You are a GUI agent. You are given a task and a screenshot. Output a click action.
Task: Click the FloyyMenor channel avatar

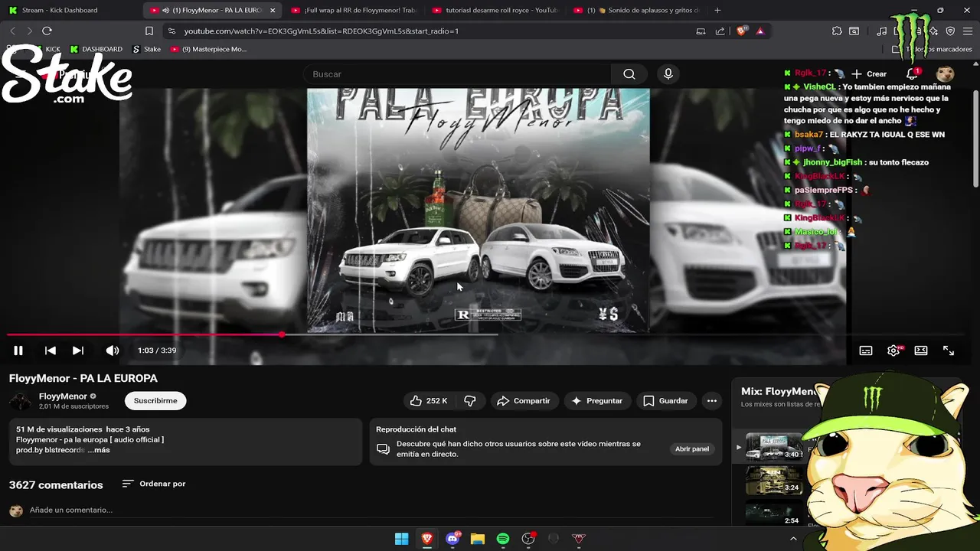click(x=21, y=401)
